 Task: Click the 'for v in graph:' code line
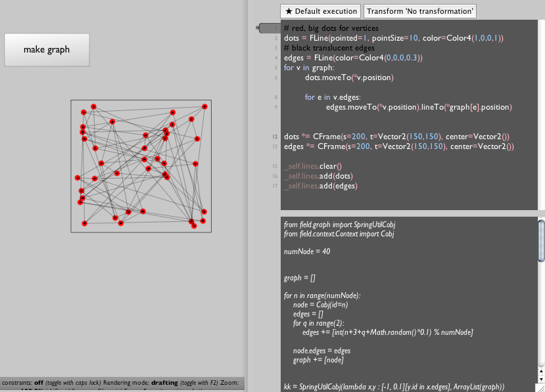click(309, 68)
